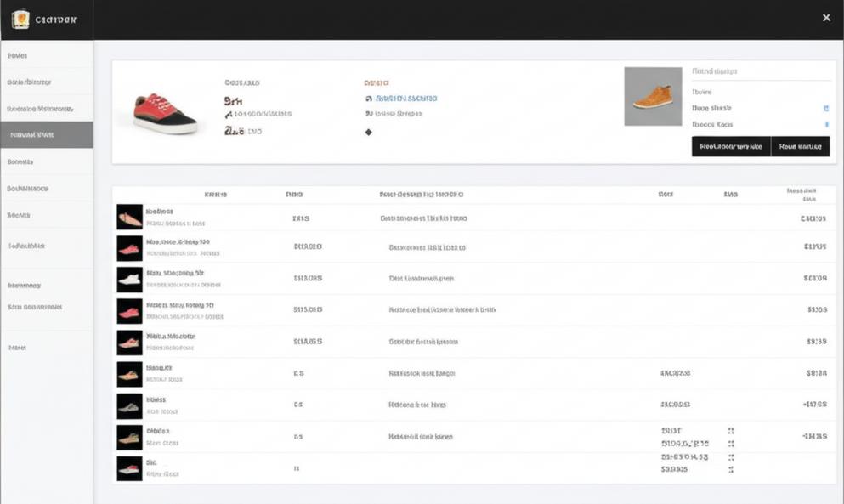Click the black diamond icon in product card
Viewport: 844px width, 504px height.
pos(369,132)
